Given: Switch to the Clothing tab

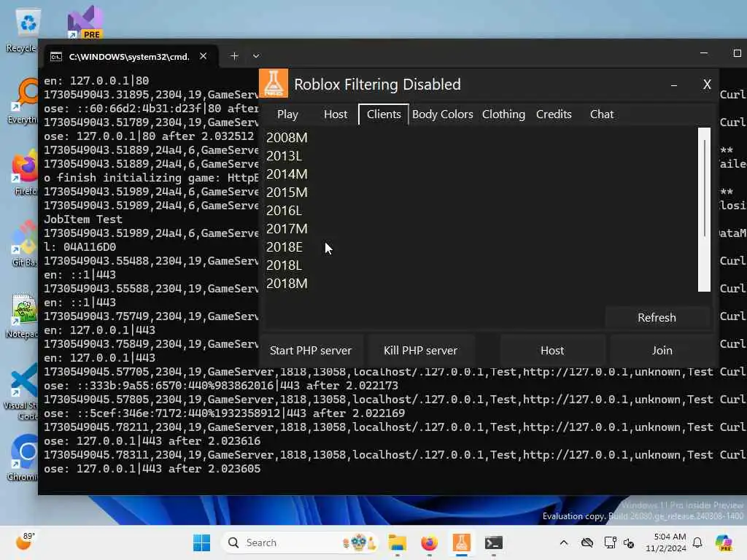Looking at the screenshot, I should pyautogui.click(x=503, y=114).
